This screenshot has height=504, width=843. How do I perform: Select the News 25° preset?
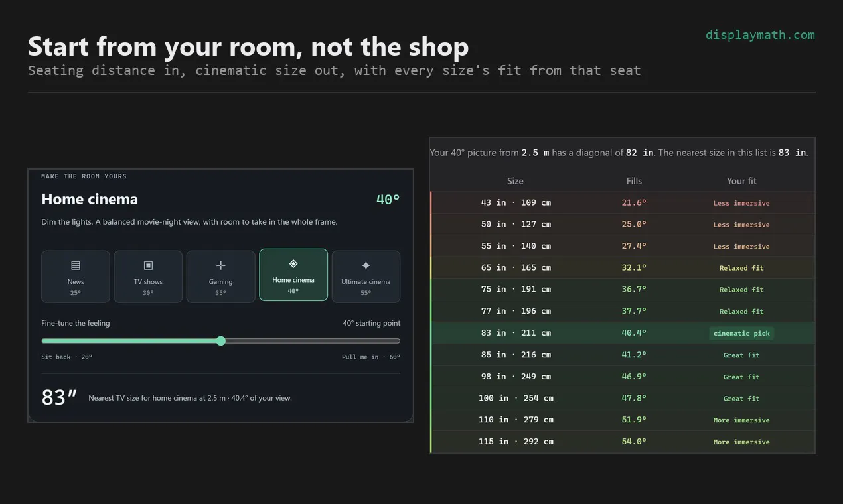(76, 277)
